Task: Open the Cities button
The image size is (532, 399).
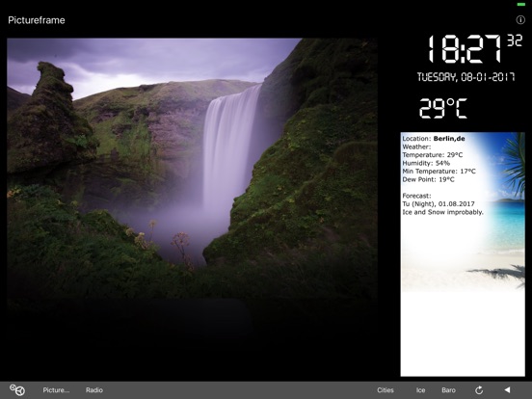Action: click(386, 390)
